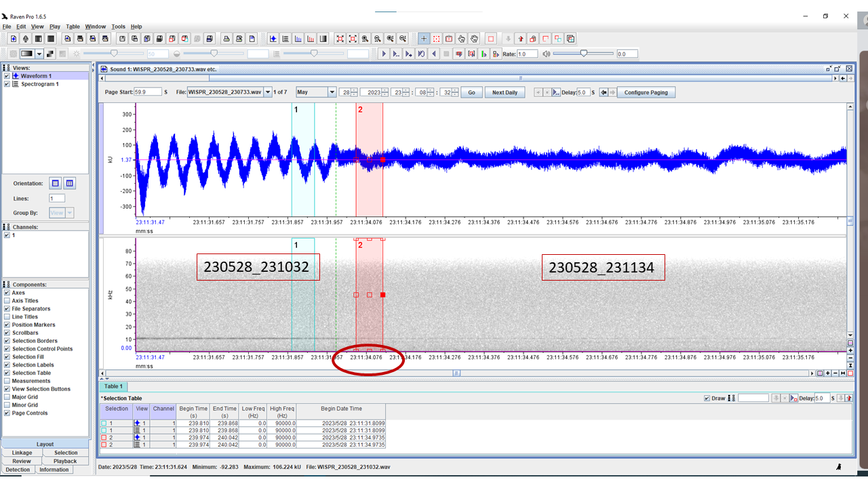Toggle the Axis Titles component checkbox
This screenshot has width=868, height=488.
7,301
